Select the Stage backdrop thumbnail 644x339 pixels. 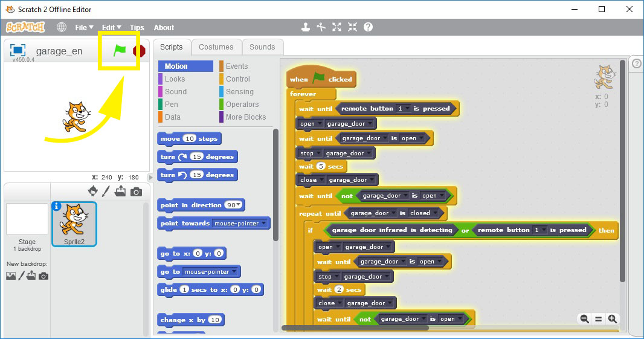(27, 219)
